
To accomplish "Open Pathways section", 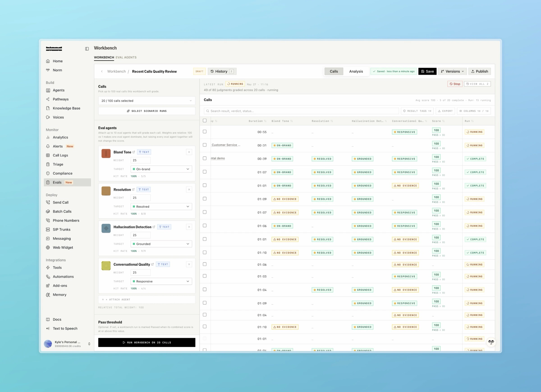I will 61,99.
